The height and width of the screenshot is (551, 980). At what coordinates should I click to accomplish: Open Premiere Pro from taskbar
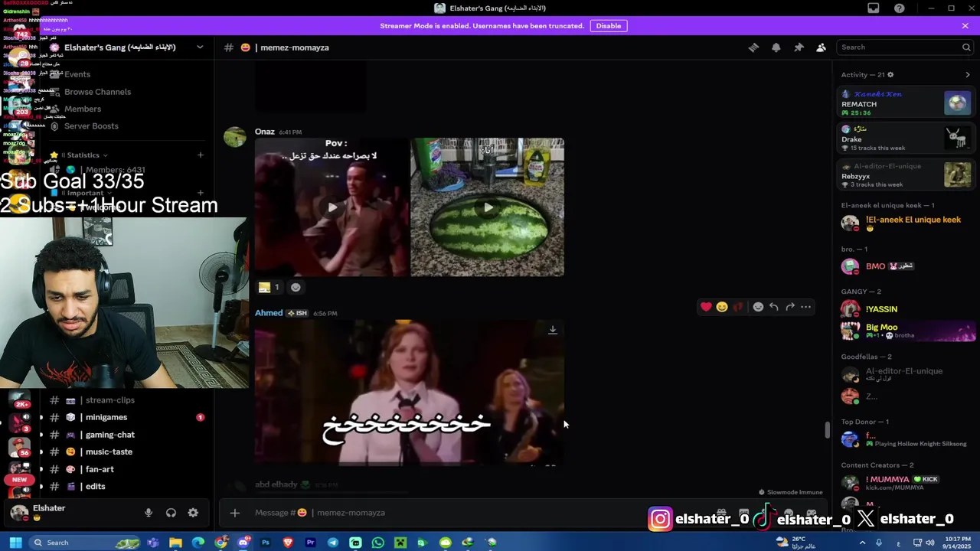coord(310,543)
